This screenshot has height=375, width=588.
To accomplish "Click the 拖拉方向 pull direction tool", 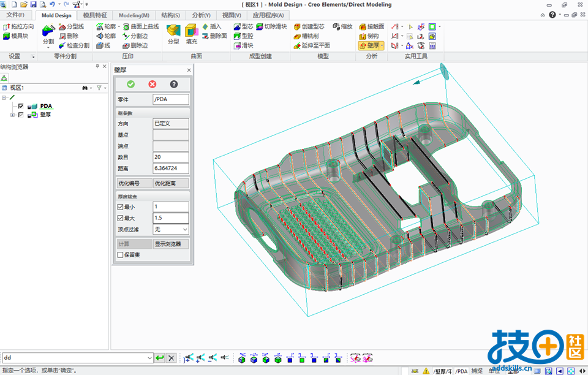I will [x=18, y=26].
